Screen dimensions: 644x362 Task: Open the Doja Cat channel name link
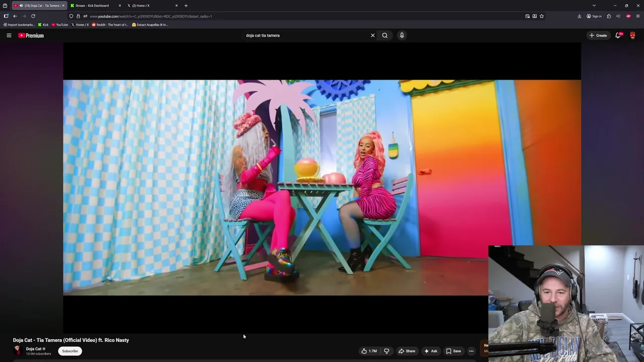[34, 349]
